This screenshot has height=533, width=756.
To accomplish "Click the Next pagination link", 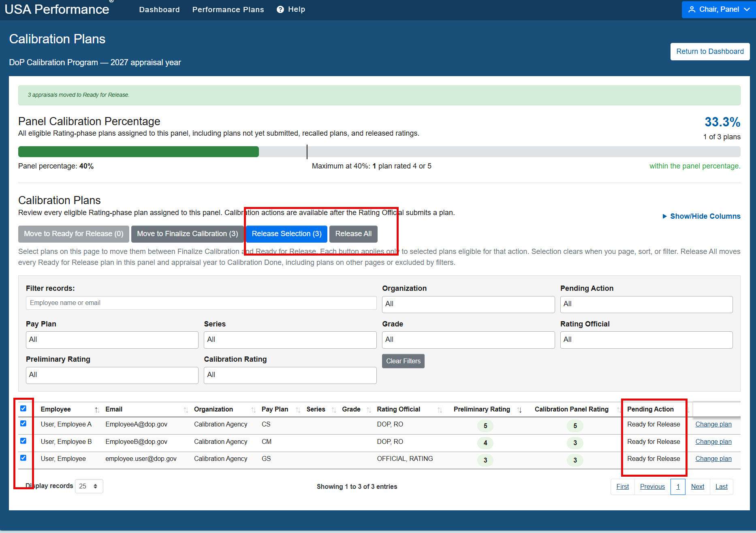I will tap(697, 486).
